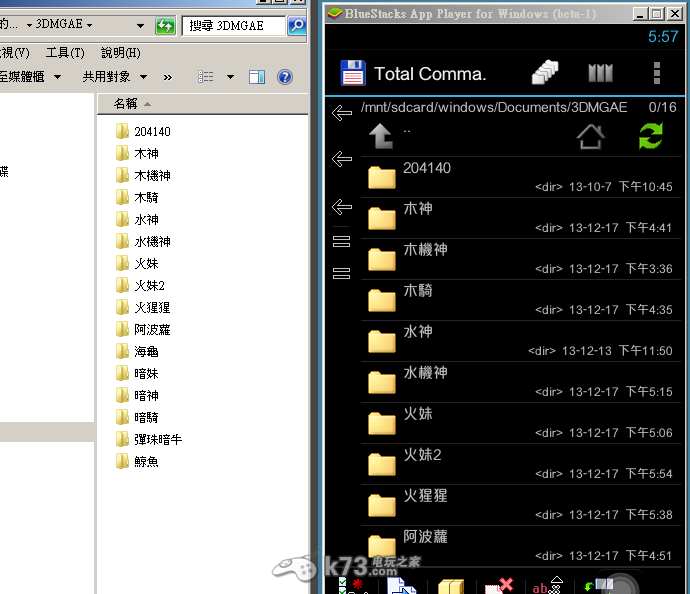The image size is (690, 594).
Task: Tap the rename ab sort icon
Action: pyautogui.click(x=548, y=585)
